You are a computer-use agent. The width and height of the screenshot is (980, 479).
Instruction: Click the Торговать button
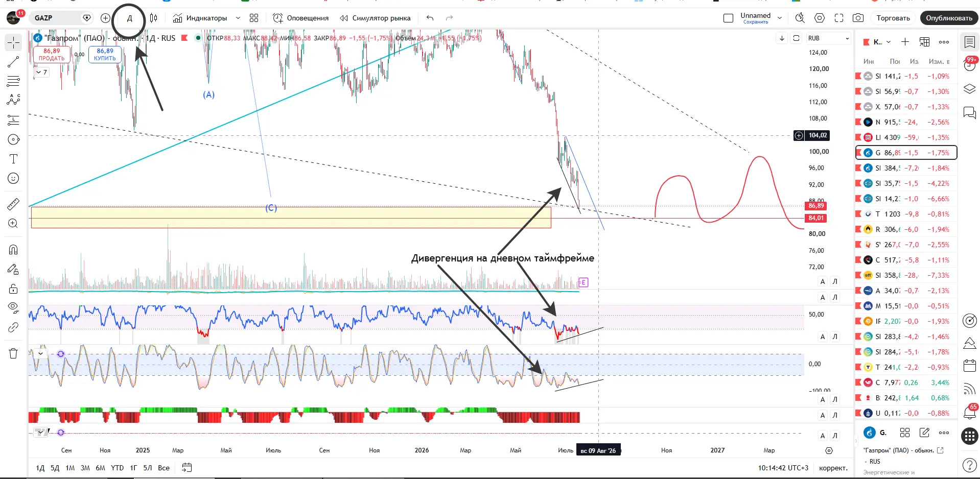[893, 18]
